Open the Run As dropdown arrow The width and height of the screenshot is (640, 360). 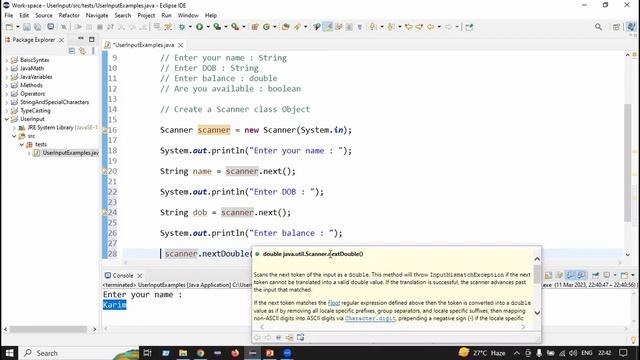coord(208,27)
